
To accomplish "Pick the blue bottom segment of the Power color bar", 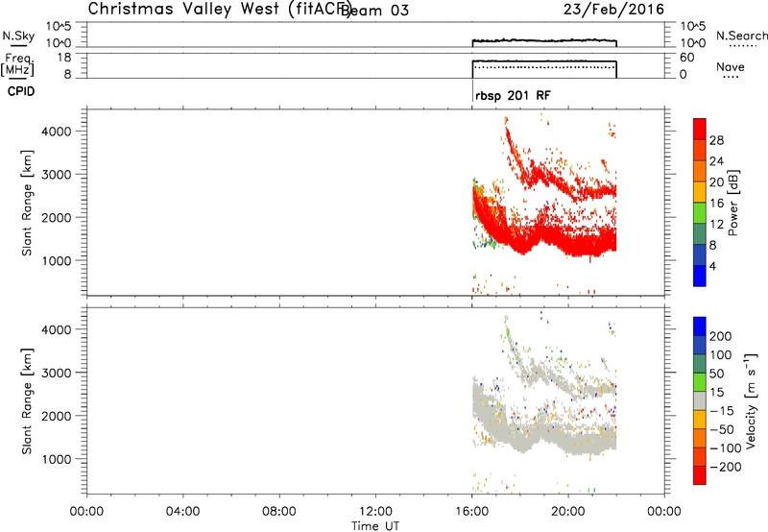I will coord(700,276).
